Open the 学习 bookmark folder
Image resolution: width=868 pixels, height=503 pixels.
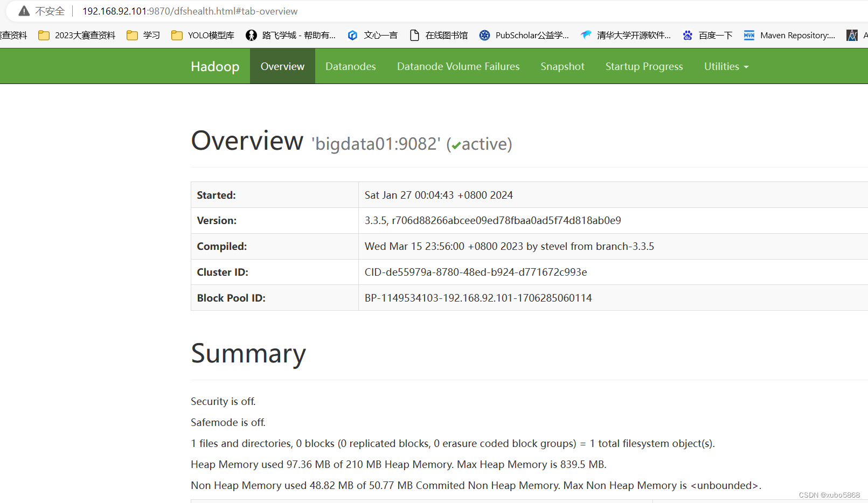click(143, 36)
